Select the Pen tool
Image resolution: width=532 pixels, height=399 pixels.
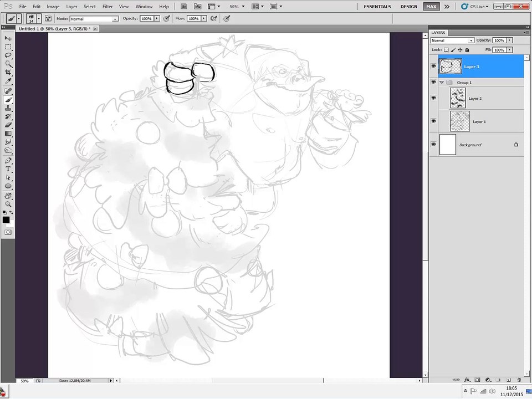click(x=8, y=161)
